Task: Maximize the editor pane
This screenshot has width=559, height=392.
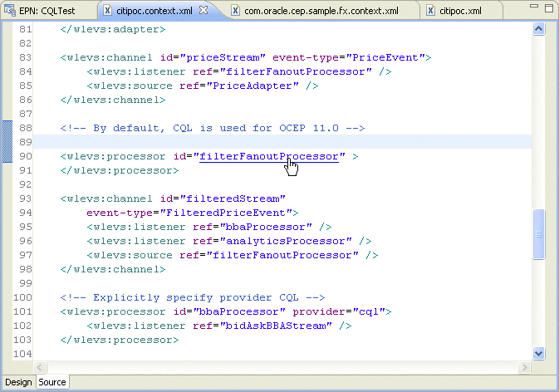Action: coord(549,7)
